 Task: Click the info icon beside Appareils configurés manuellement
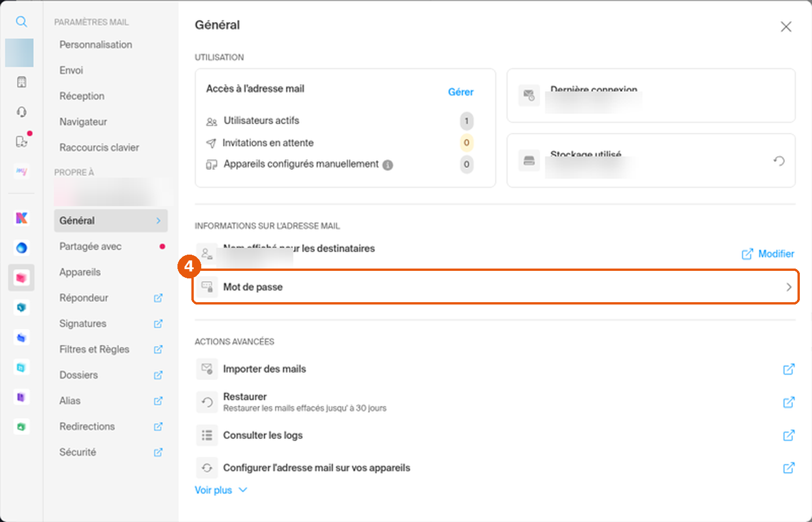(388, 165)
